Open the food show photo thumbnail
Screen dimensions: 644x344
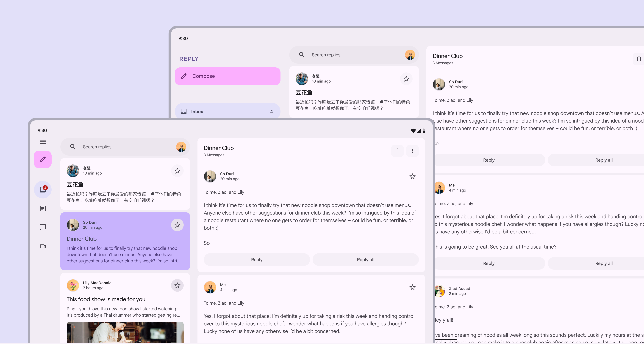click(x=125, y=332)
